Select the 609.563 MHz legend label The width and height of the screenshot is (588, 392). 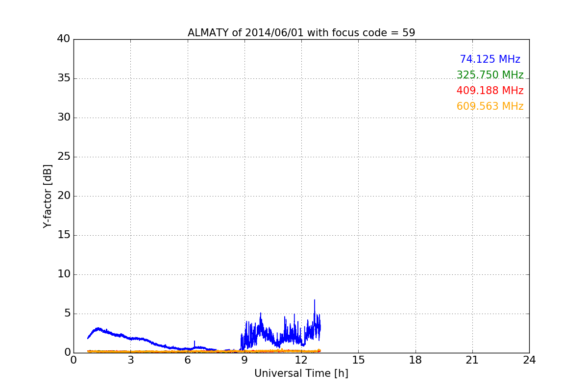click(x=490, y=106)
